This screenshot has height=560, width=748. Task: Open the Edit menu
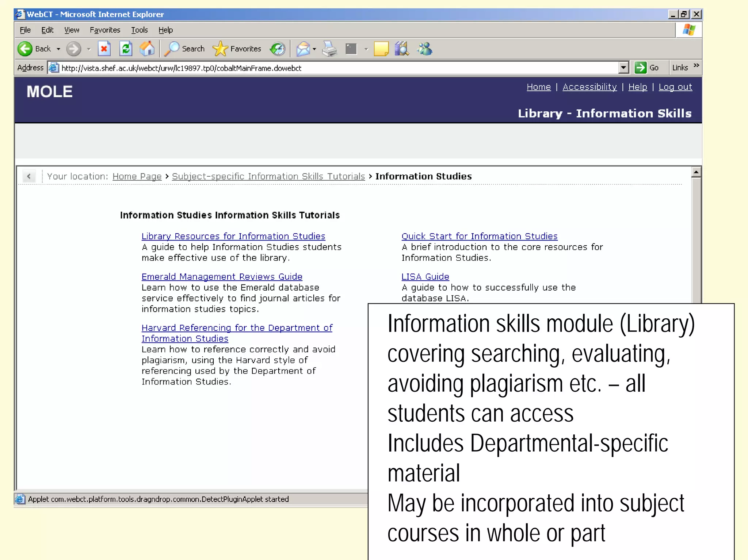point(47,30)
